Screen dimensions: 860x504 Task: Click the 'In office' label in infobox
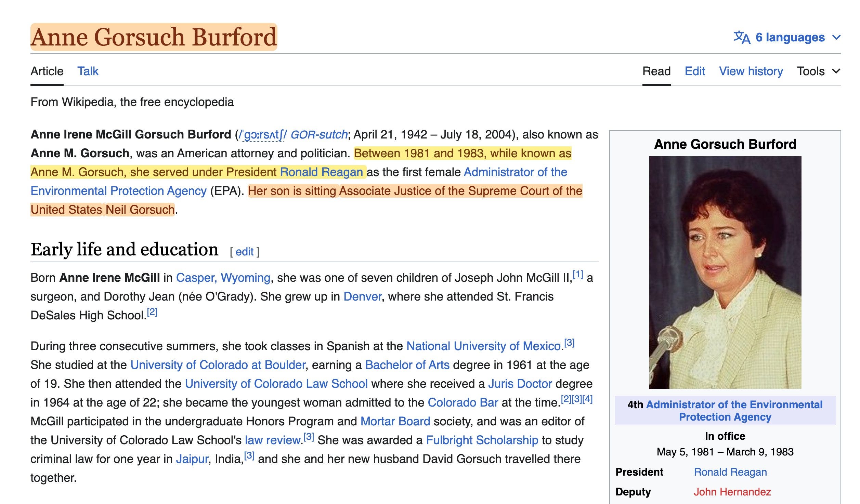725,436
